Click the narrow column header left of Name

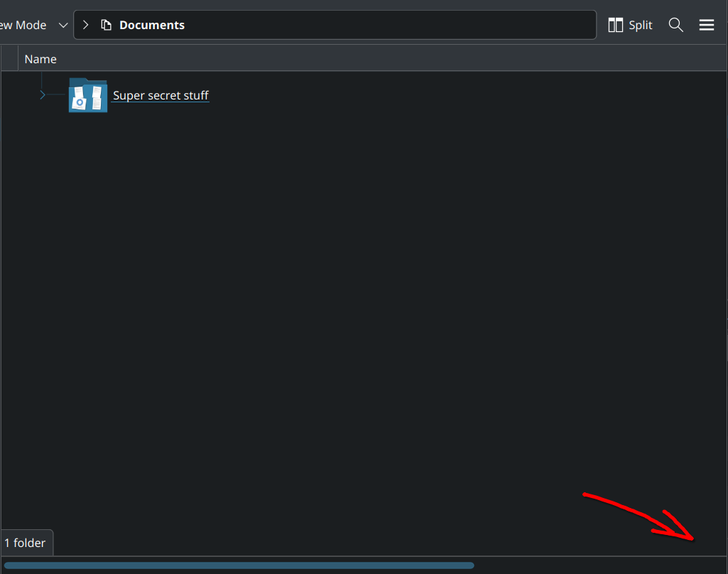point(9,59)
